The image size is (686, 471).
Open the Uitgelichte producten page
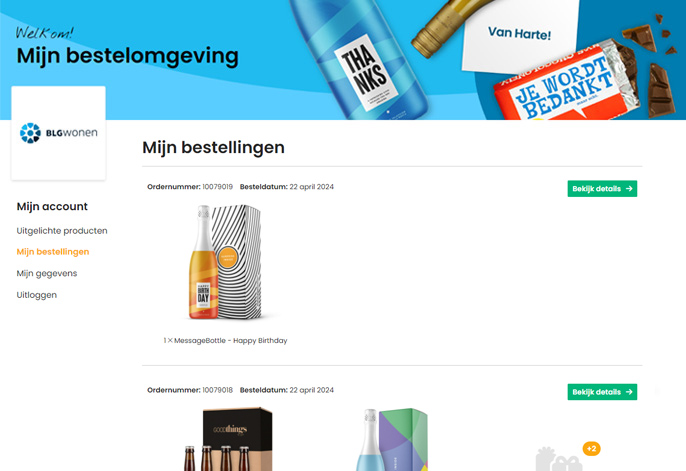tap(62, 230)
